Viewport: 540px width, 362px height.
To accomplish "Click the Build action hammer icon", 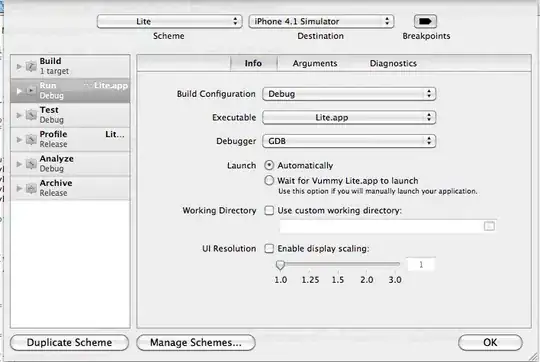I will 31,66.
